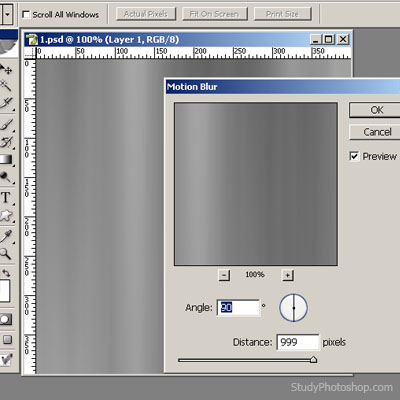400x400 pixels.
Task: Maximize the 1.psd document window
Action: (329, 40)
